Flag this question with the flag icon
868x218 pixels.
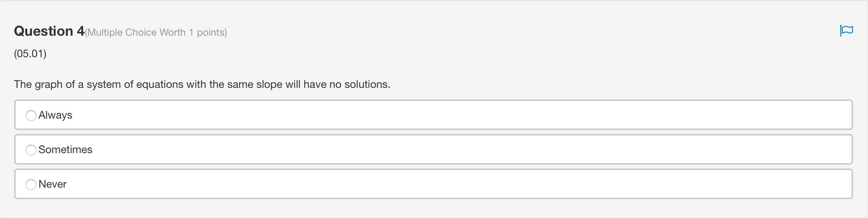[846, 30]
